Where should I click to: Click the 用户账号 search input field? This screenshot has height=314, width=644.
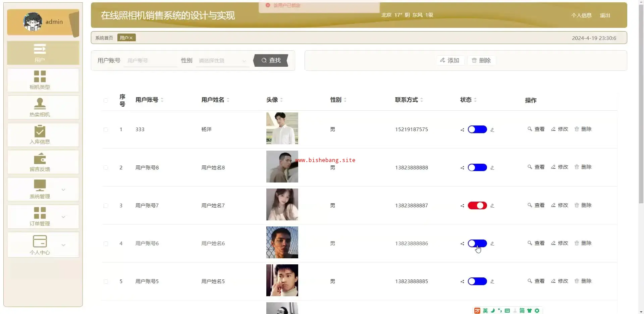(150, 61)
